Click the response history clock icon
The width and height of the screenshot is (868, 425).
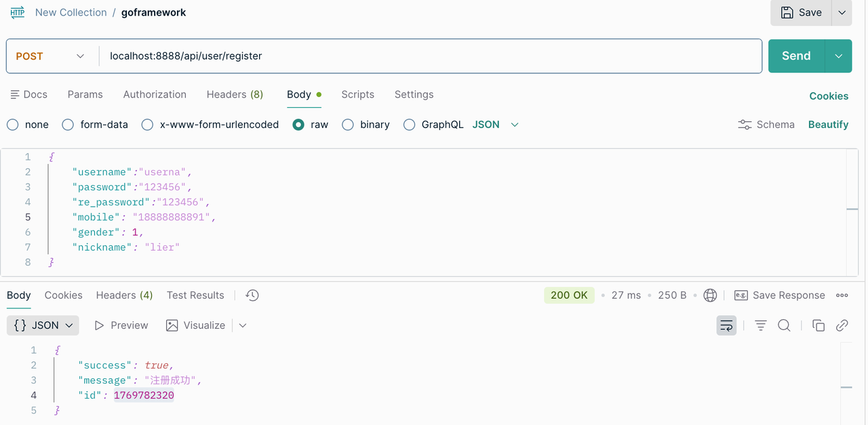(252, 295)
